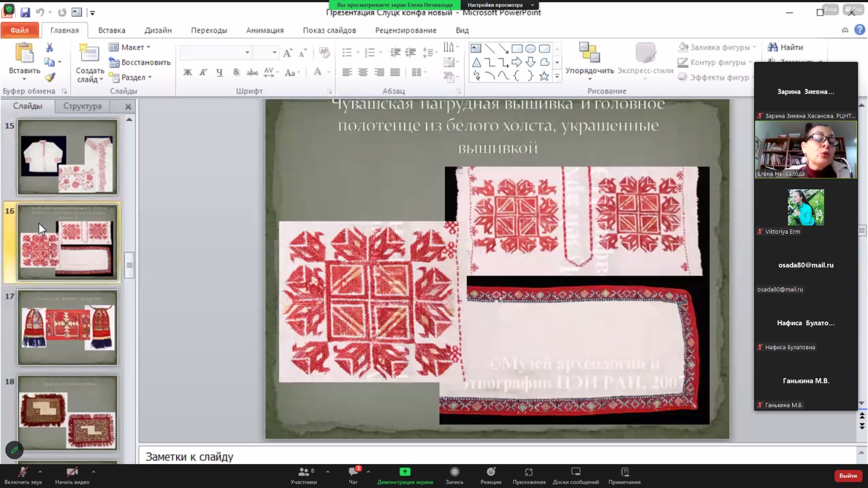Unmute microphone (Включить звук) in Zoom
The height and width of the screenshot is (488, 868).
point(23,476)
